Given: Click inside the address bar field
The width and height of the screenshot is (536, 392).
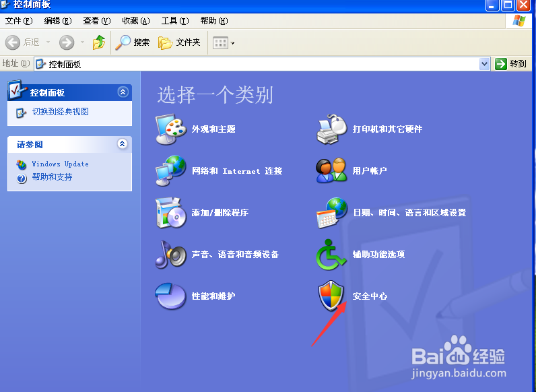Looking at the screenshot, I should (262, 64).
